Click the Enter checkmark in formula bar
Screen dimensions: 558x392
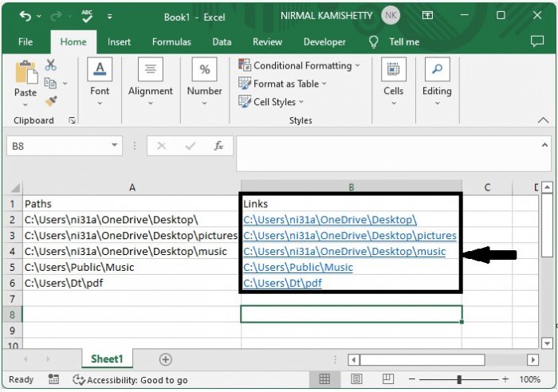[x=191, y=146]
